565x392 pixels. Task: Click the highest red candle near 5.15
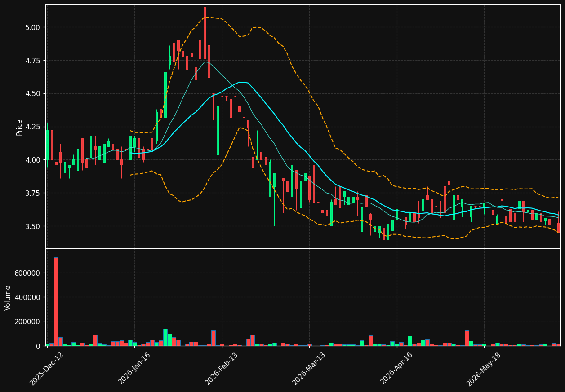[205, 33]
